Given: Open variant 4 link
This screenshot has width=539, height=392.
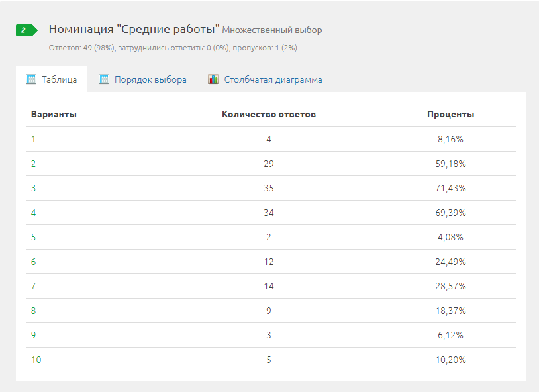Looking at the screenshot, I should (34, 213).
